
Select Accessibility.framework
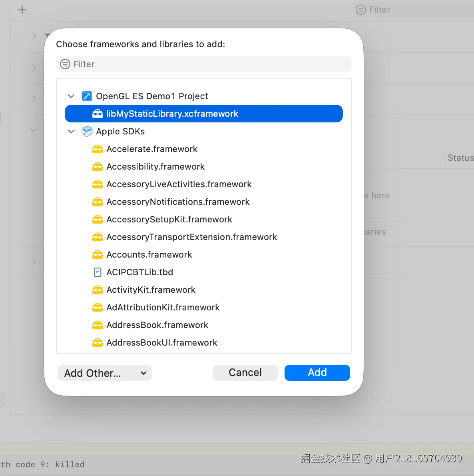[203, 167]
